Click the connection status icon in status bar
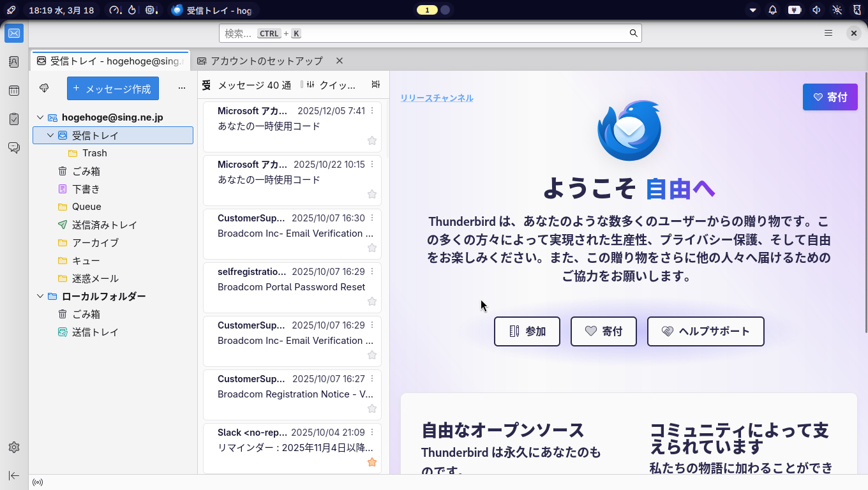868x490 pixels. (x=38, y=482)
